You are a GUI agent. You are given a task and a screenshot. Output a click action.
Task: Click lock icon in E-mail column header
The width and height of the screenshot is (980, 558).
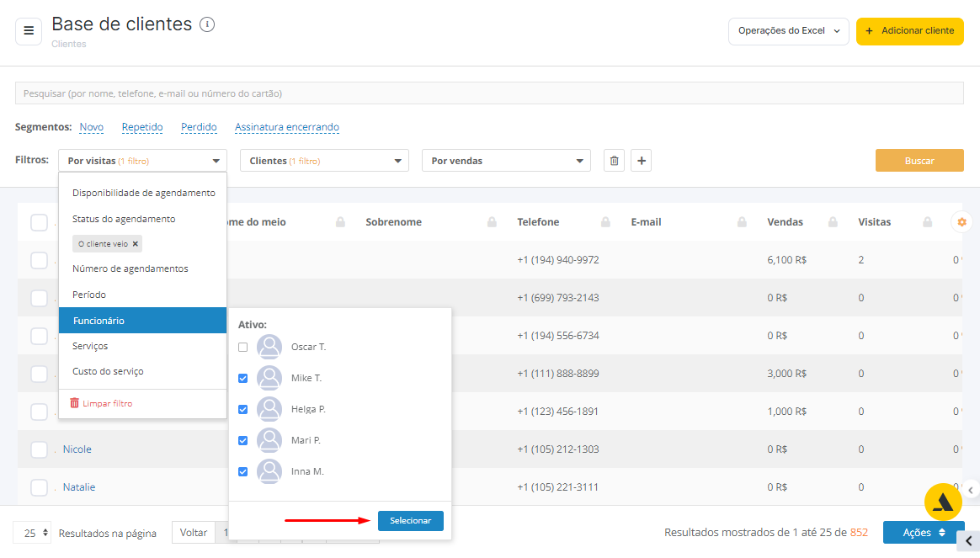coord(742,222)
